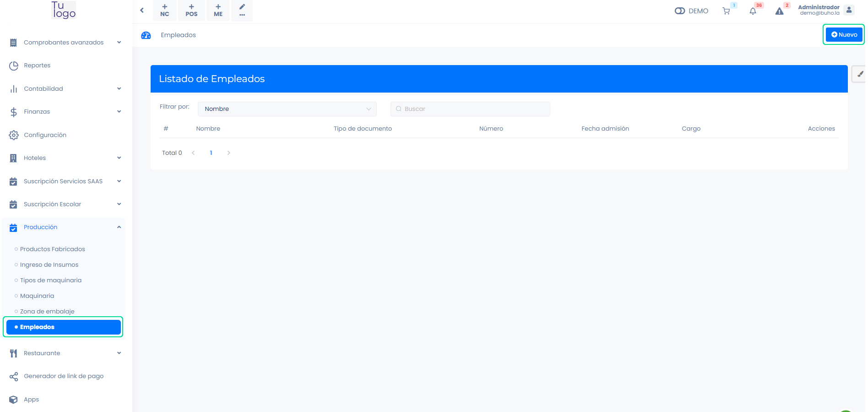Viewport: 868px width, 412px height.
Task: Open the notifications bell
Action: click(x=753, y=11)
